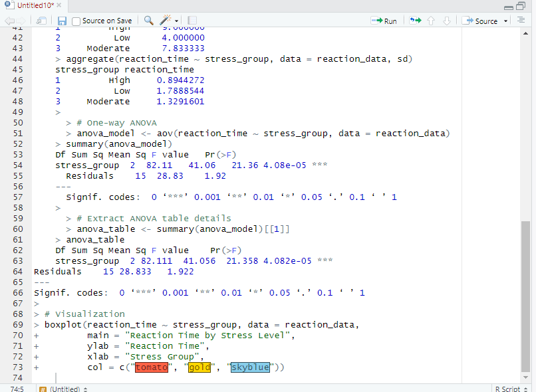Viewport: 536px width, 392px height.
Task: Click the Run button
Action: [384, 21]
